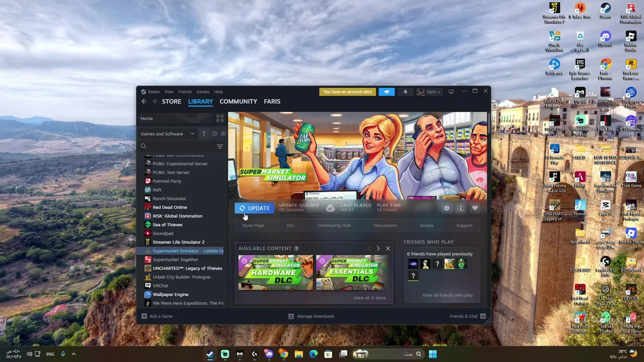Click Add a Game

pyautogui.click(x=157, y=316)
